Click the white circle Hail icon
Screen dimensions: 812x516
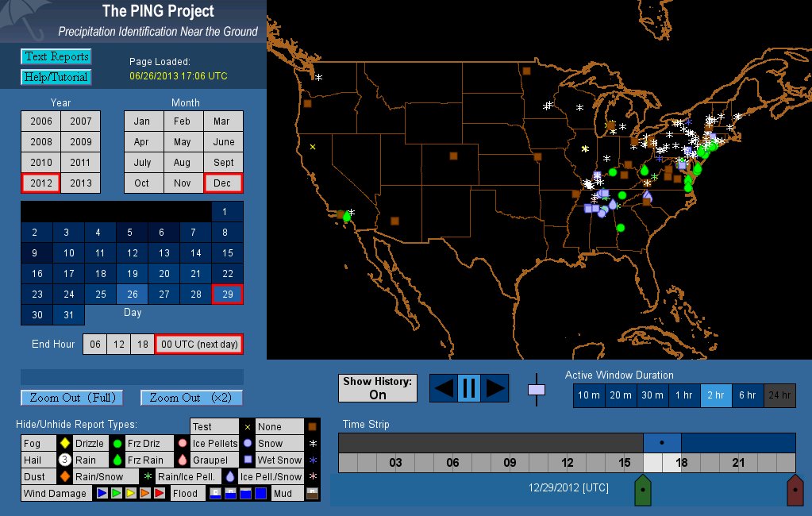(x=65, y=460)
